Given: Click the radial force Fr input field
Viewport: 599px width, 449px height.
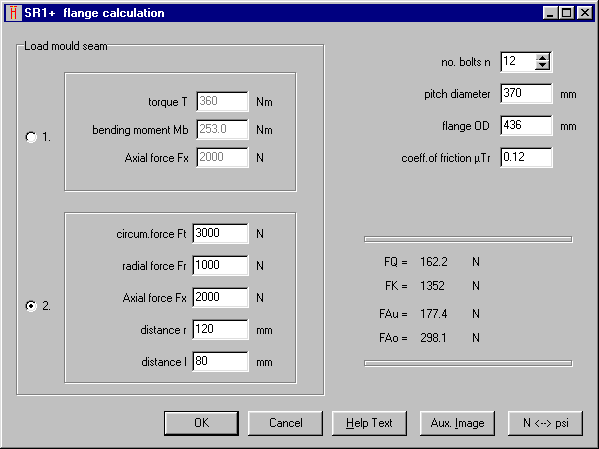Looking at the screenshot, I should click(220, 266).
